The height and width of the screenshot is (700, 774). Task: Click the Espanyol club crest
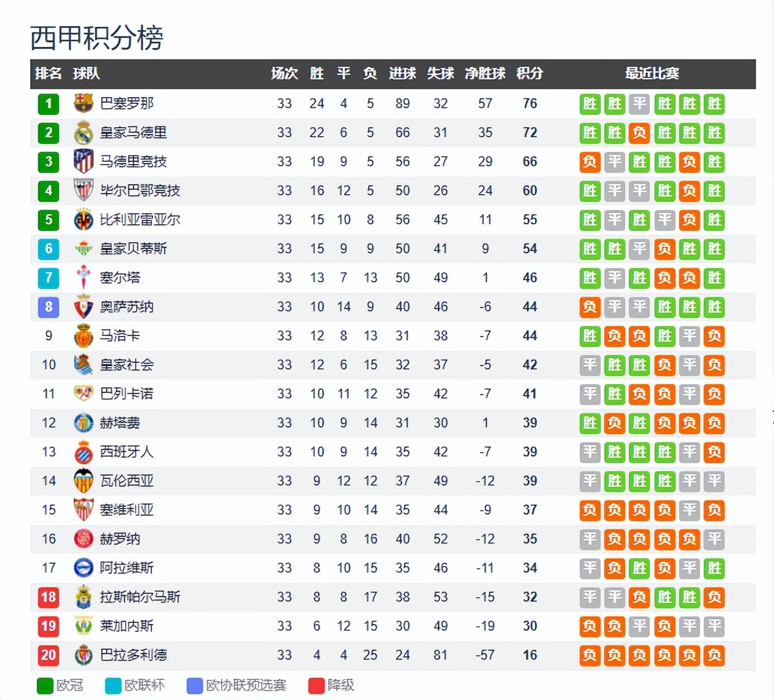pyautogui.click(x=83, y=452)
